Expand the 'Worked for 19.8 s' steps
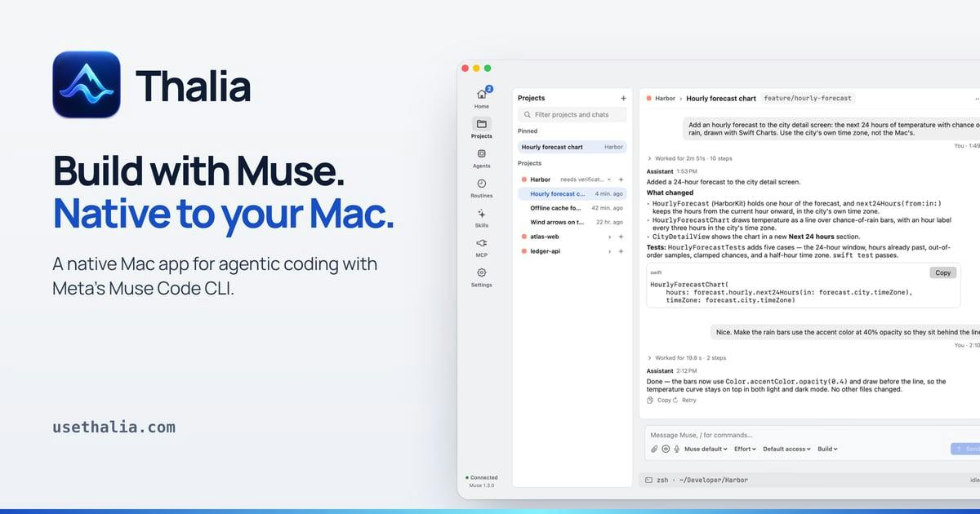Image resolution: width=980 pixels, height=514 pixels. click(686, 357)
